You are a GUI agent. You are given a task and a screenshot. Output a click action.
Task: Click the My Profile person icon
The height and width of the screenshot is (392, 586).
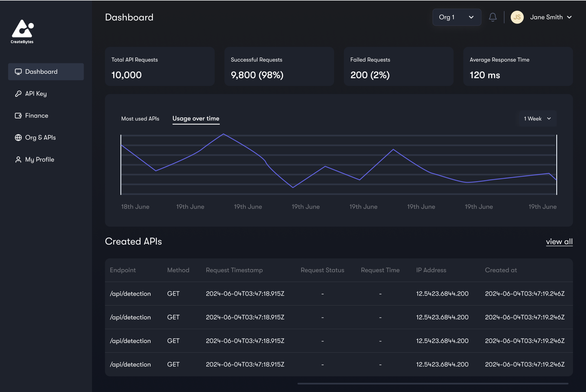click(18, 160)
